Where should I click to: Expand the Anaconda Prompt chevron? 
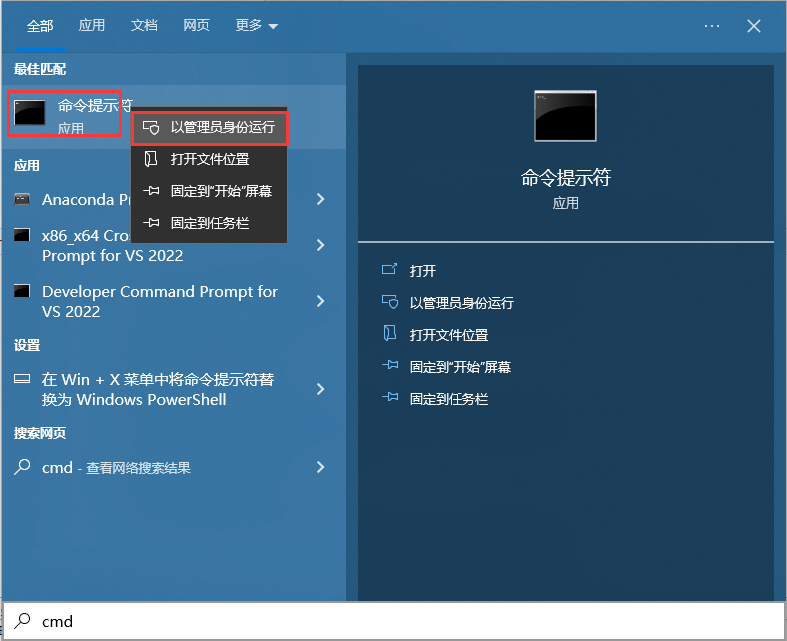(x=320, y=199)
